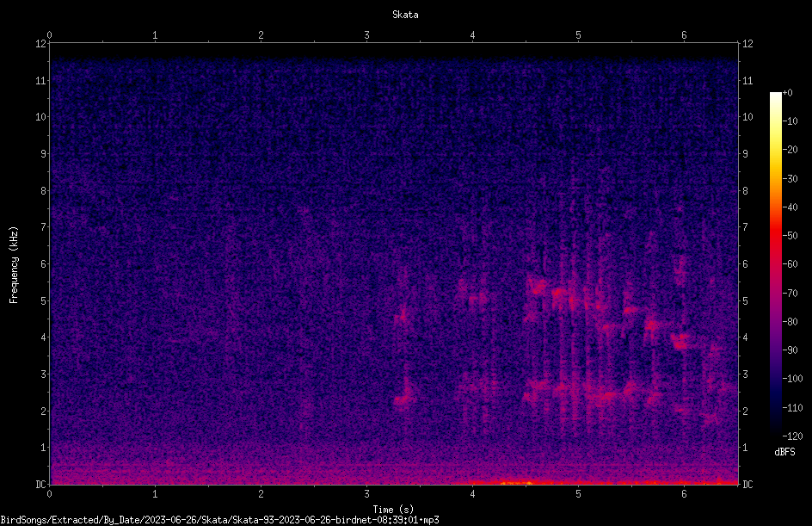
Task: Click the '5' tick on the bottom time axis
Action: [x=578, y=494]
